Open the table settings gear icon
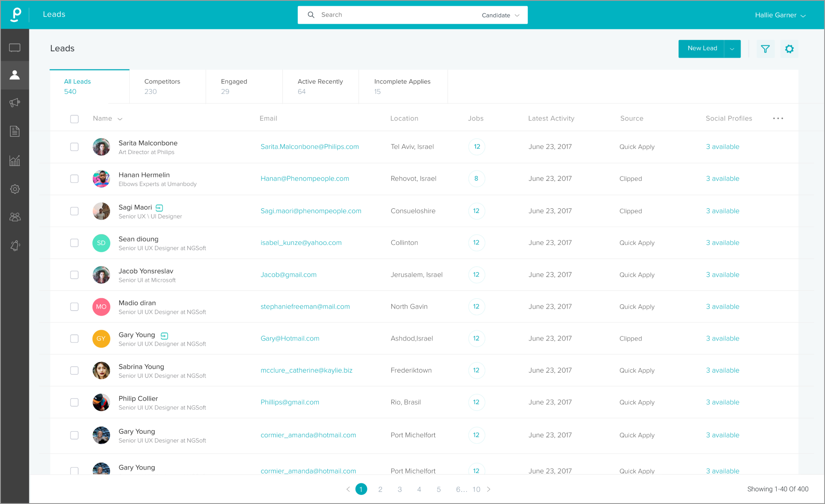825x504 pixels. (789, 49)
